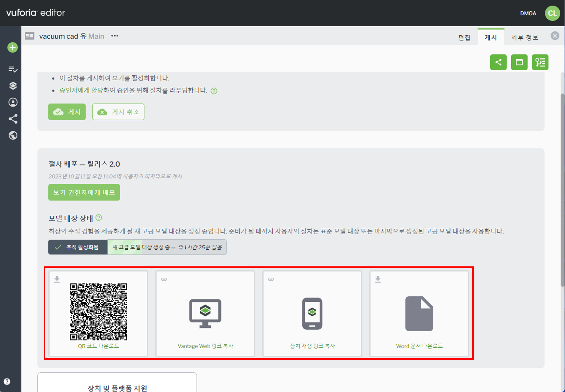565x392 pixels.
Task: Switch to the 세부 정보 tab
Action: pyautogui.click(x=525, y=38)
